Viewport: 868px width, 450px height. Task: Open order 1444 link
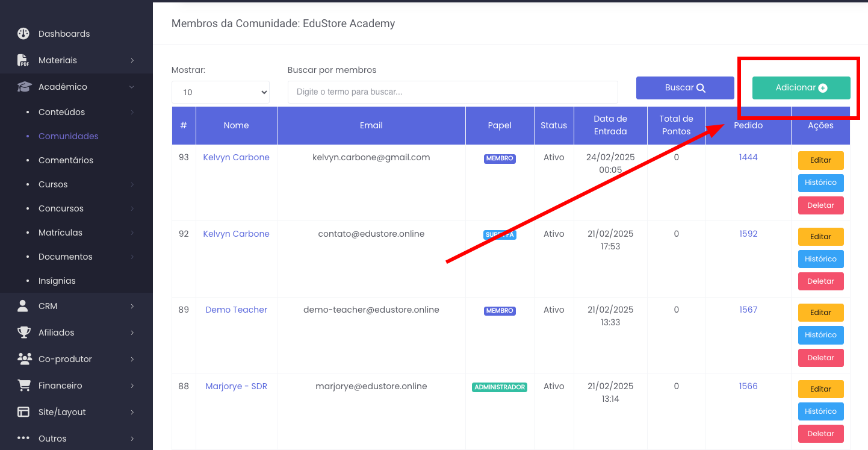[748, 157]
